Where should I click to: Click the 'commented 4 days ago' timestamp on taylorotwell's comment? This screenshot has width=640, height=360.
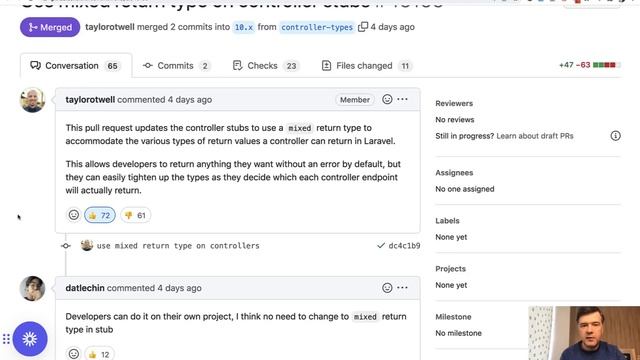[x=164, y=100]
